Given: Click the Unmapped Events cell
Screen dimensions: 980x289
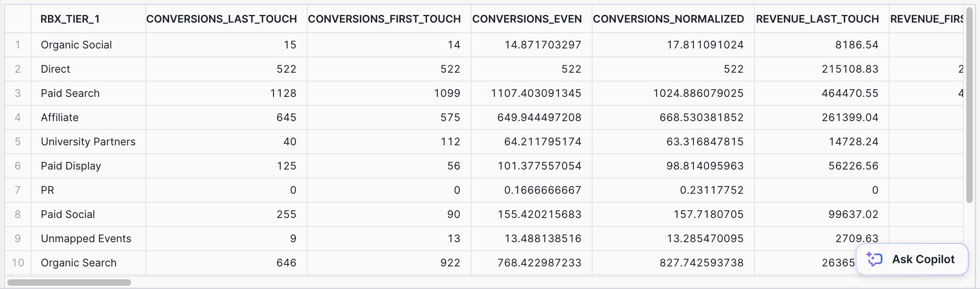Looking at the screenshot, I should 88,239.
